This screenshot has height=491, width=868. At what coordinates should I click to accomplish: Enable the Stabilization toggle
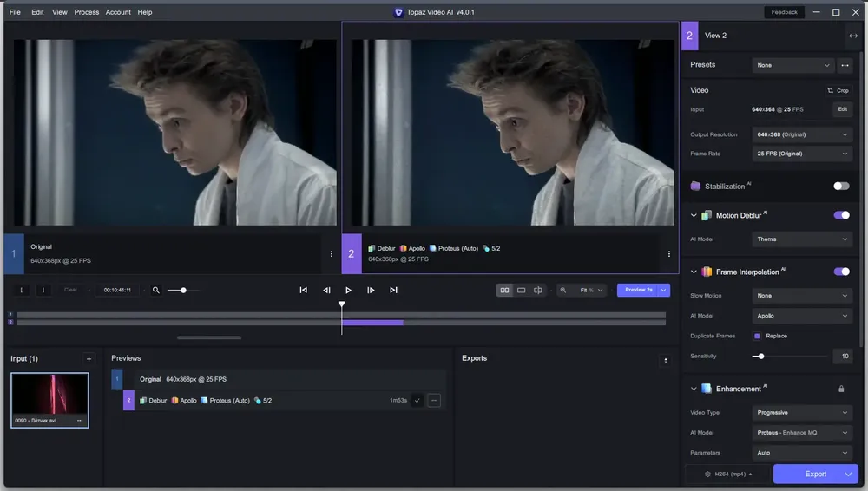(841, 186)
